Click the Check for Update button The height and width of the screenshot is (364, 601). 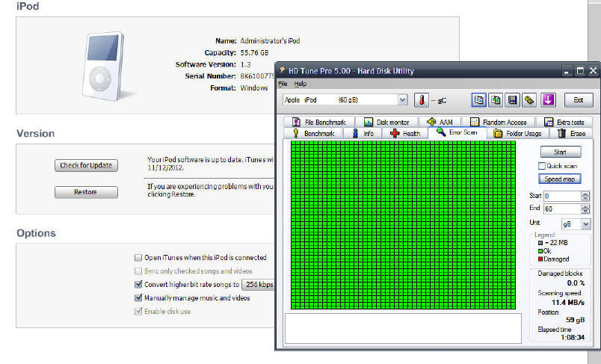(86, 165)
